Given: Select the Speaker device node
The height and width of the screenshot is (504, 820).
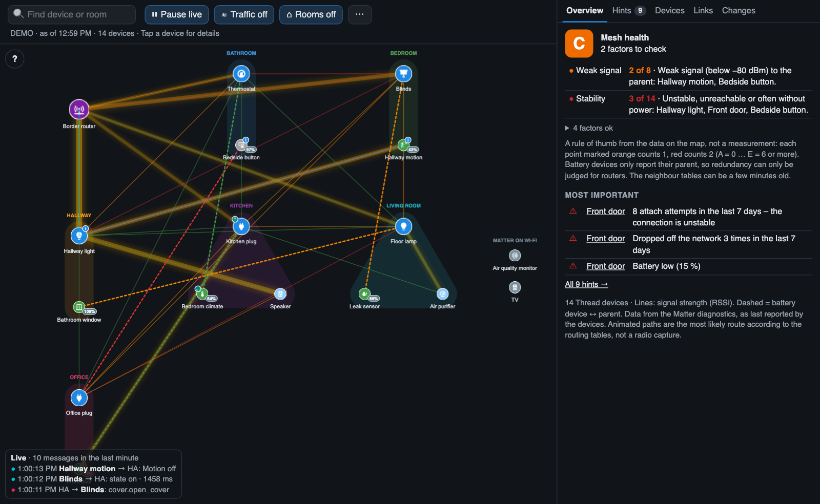Looking at the screenshot, I should pos(280,294).
